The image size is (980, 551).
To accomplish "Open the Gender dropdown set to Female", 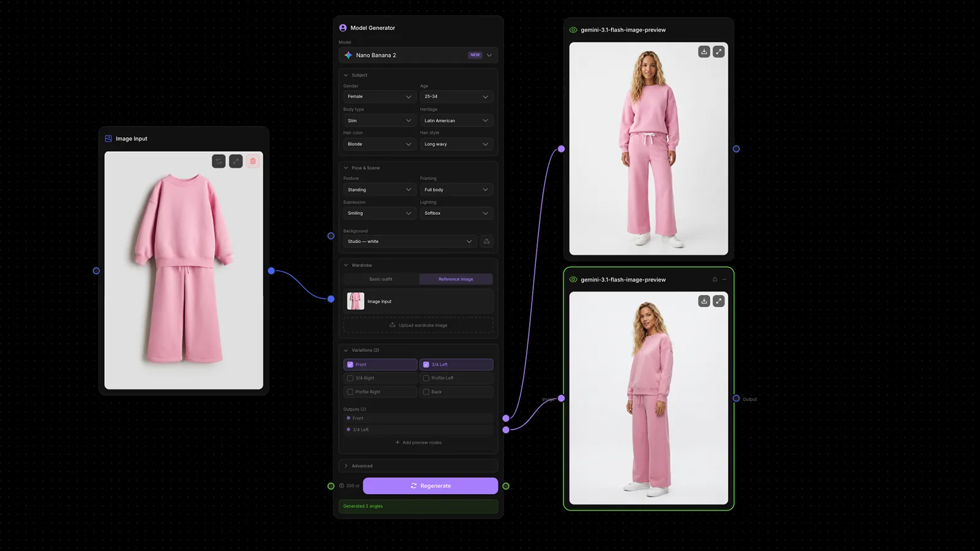I will coord(380,96).
